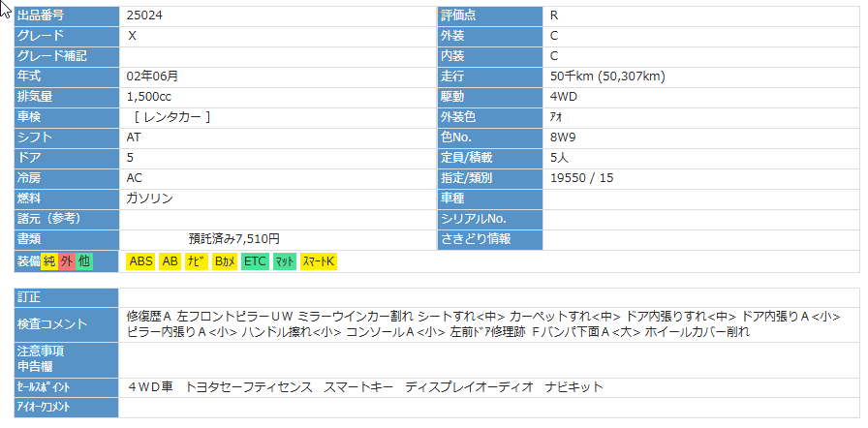Click the mileage value 50千km (50,307km)
Screen dimensions: 868x428
[606, 76]
